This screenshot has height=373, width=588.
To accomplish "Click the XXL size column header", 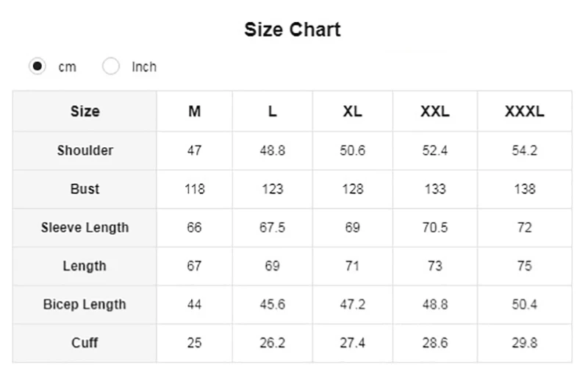I will click(435, 111).
